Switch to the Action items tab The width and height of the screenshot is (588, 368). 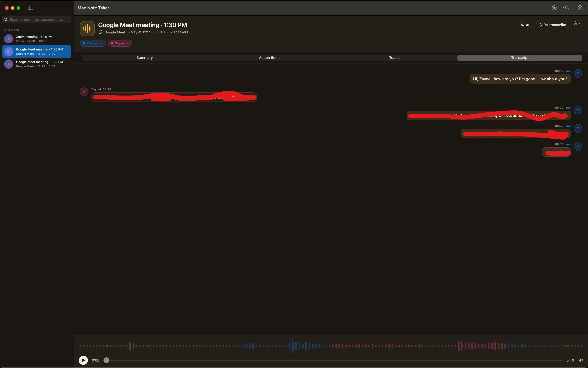(270, 58)
